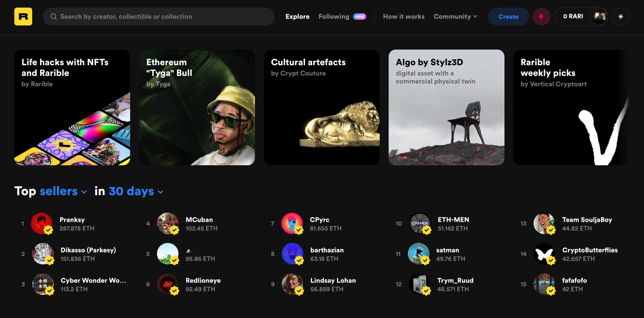Viewport: 644px width, 318px height.
Task: Click the mountain emoji seller name
Action: pos(189,251)
